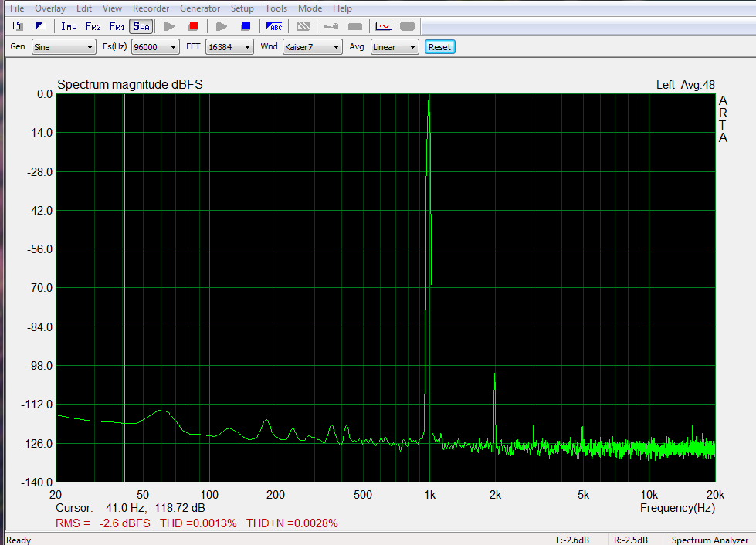Image resolution: width=756 pixels, height=545 pixels.
Task: Select Fr2 dual-channel frequency response mode
Action: 93,26
